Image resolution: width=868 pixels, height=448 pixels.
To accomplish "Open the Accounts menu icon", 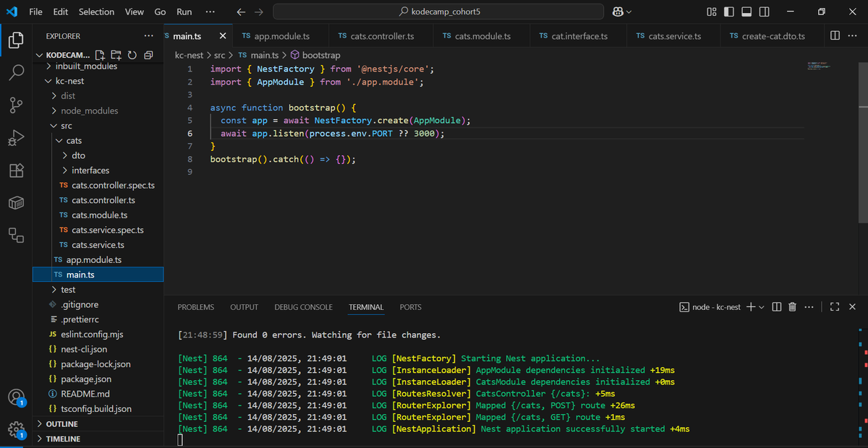I will [x=16, y=398].
